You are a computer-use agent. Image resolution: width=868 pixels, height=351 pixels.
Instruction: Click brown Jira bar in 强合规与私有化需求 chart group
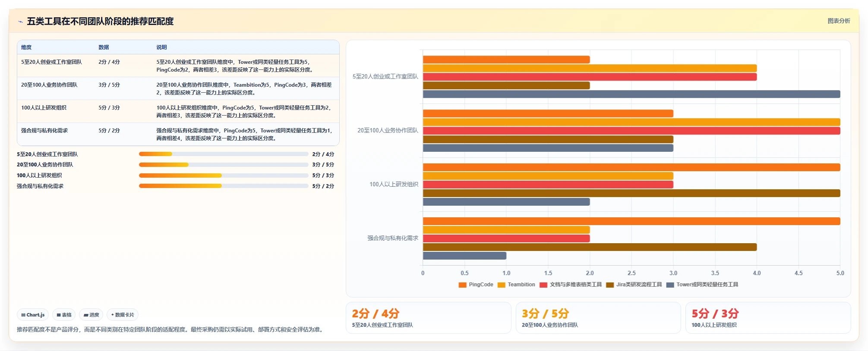pyautogui.click(x=590, y=247)
